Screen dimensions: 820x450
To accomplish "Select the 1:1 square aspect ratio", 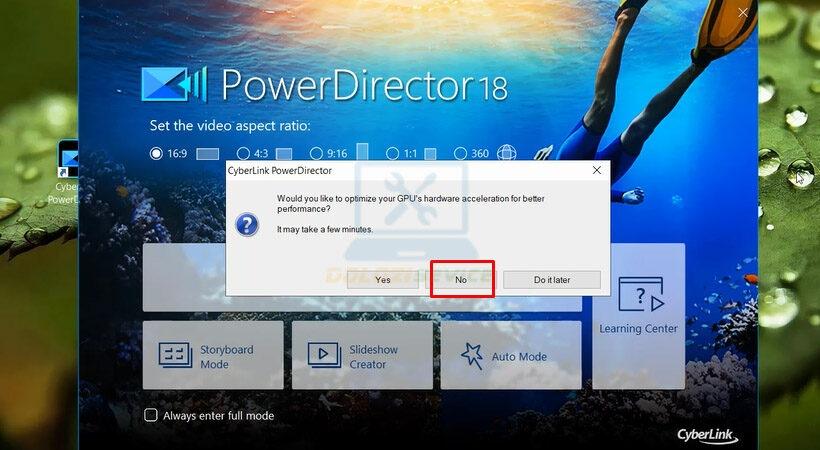I will click(399, 154).
